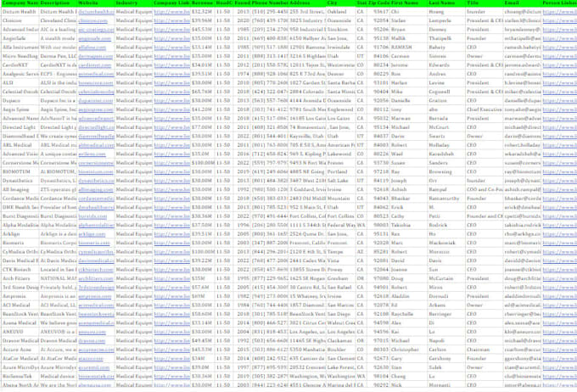Click the last name Browning cell
The height and width of the screenshot is (392, 577).
446,172
